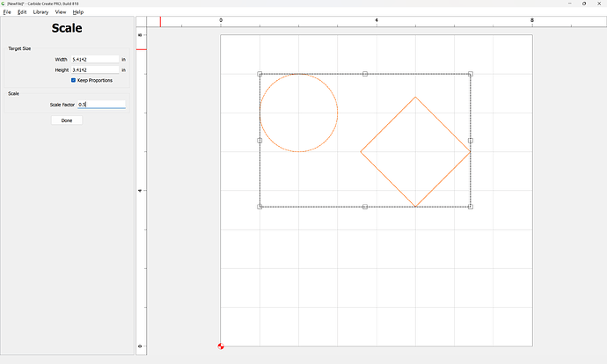Click the top-left selection handle

(260, 74)
